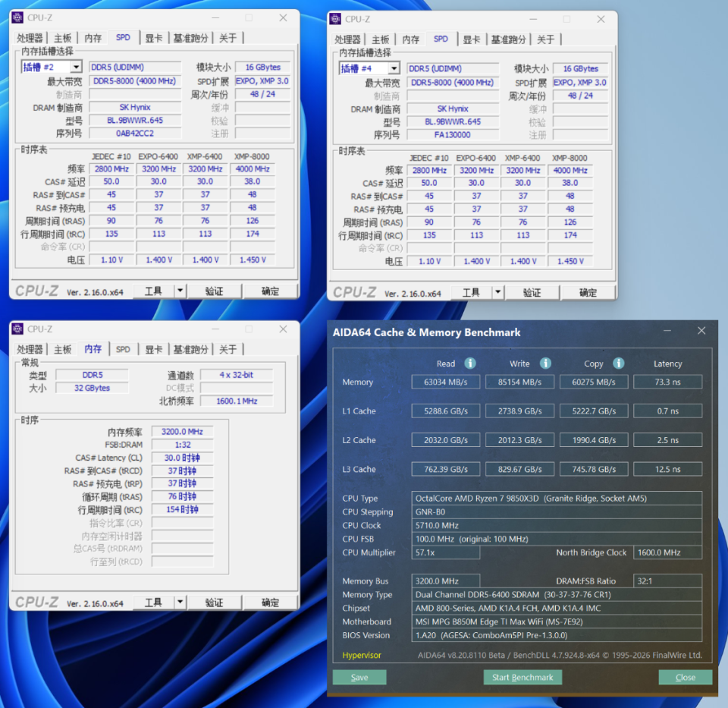Click serial number 0AB42CC2 in slot #2
Screen dimensions: 728x708
tap(135, 134)
